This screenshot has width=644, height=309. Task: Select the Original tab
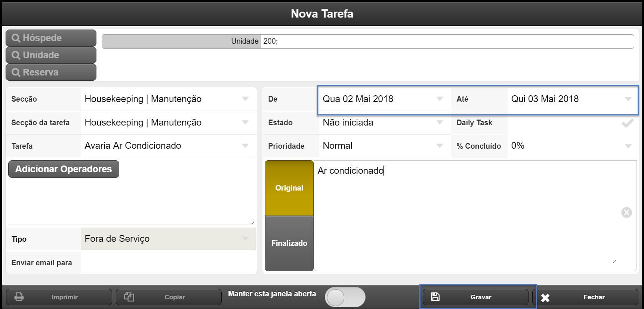coord(289,188)
